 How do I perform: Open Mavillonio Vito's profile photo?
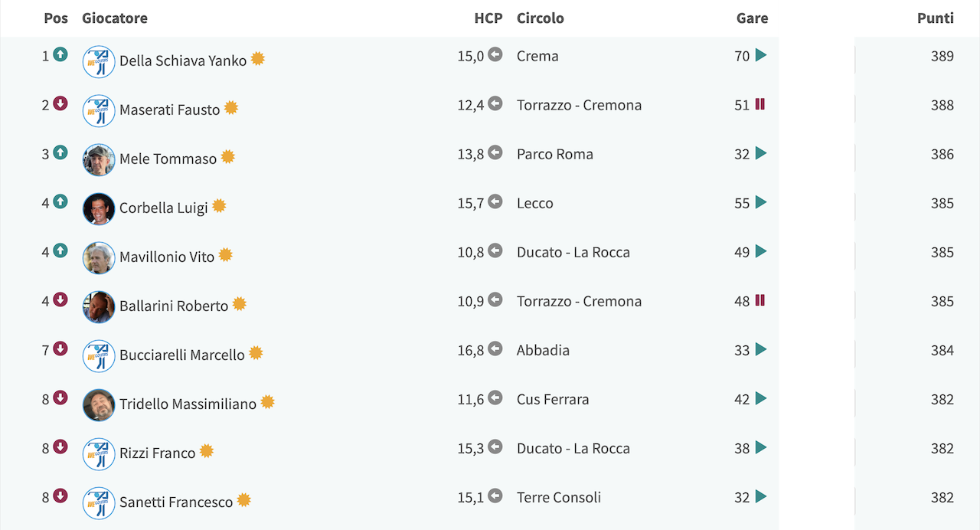click(99, 258)
